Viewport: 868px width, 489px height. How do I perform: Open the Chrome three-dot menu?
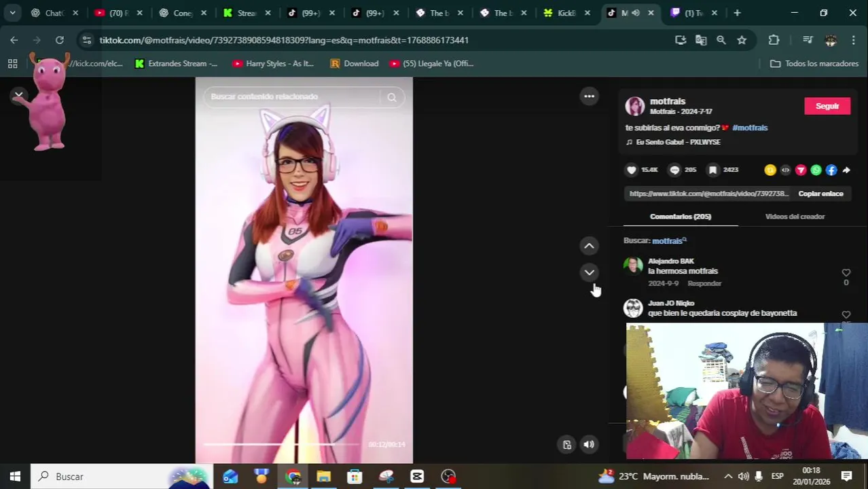click(x=853, y=40)
